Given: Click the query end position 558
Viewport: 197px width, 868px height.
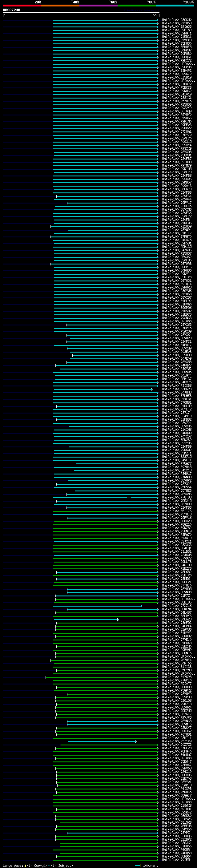Looking at the screenshot, I should coord(155,15).
